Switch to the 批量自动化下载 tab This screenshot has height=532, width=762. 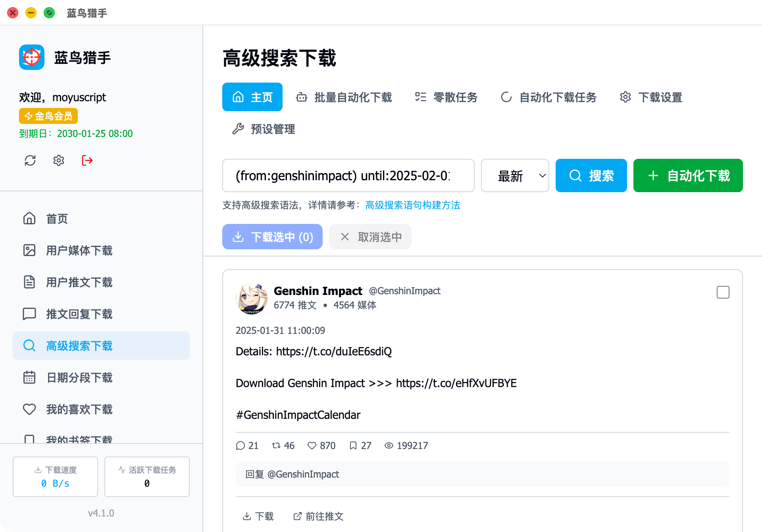click(x=344, y=97)
